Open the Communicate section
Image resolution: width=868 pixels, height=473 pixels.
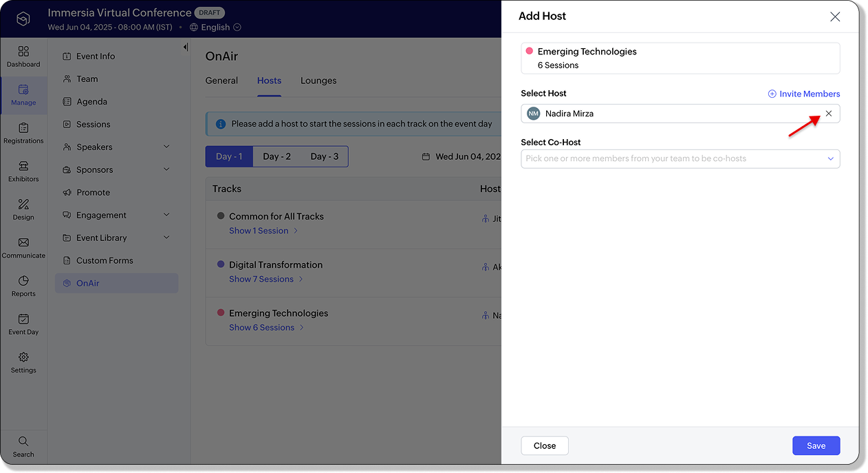(23, 248)
